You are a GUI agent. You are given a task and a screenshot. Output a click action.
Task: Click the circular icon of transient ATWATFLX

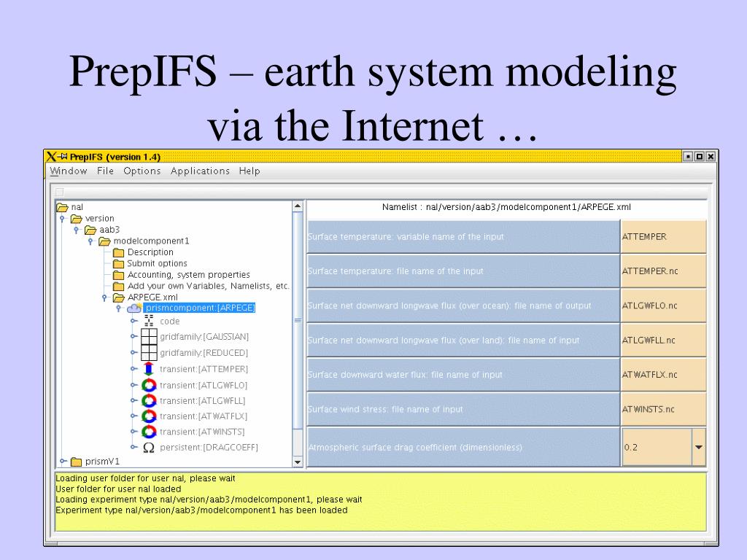(x=149, y=416)
